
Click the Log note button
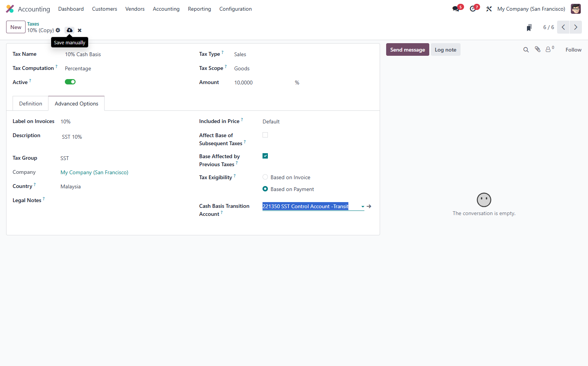[x=445, y=50]
